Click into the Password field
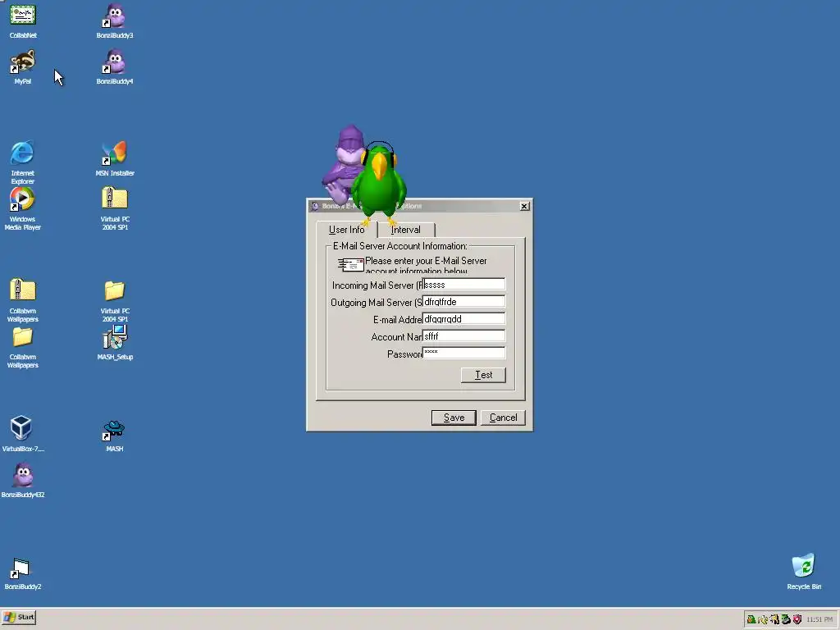840x630 pixels. pos(464,353)
